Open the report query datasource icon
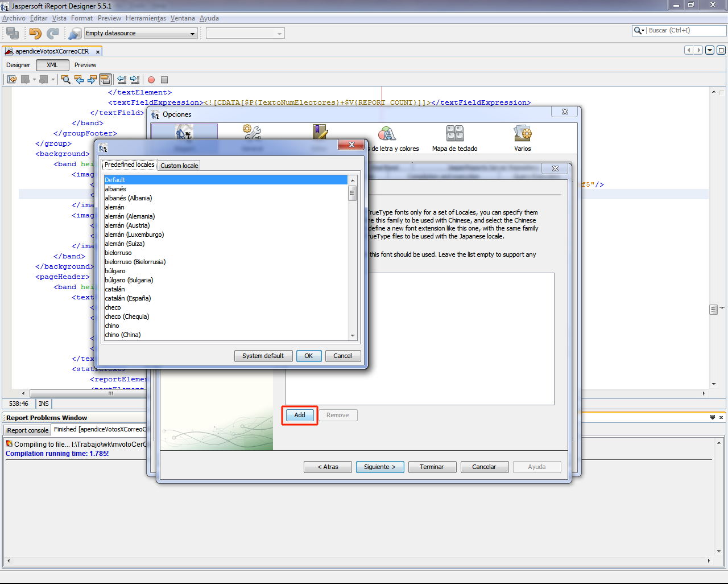The width and height of the screenshot is (728, 584). tap(75, 34)
